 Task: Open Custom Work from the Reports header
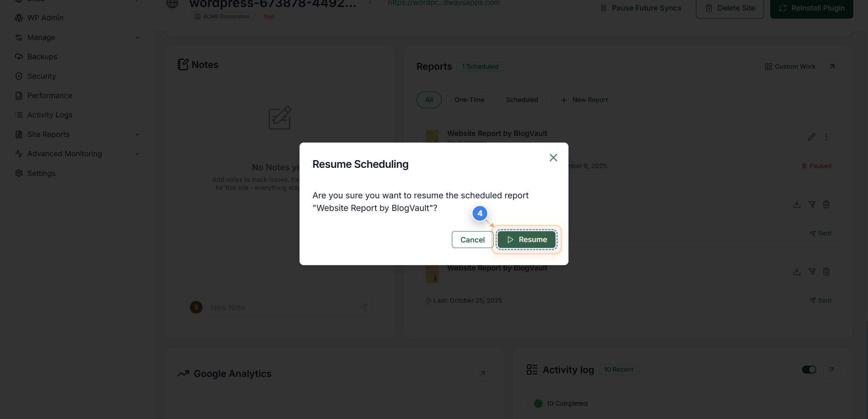pyautogui.click(x=790, y=66)
